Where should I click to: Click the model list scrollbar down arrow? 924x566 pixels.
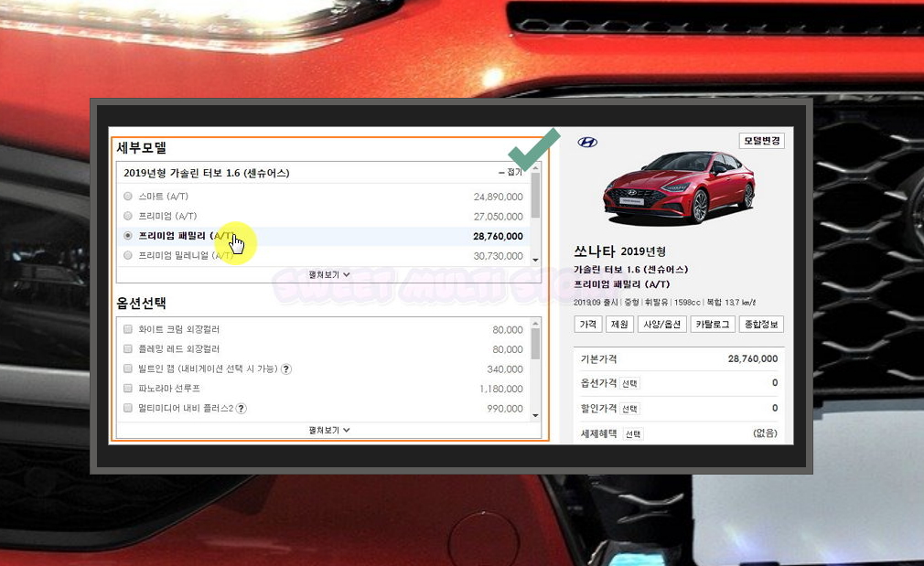tap(535, 260)
